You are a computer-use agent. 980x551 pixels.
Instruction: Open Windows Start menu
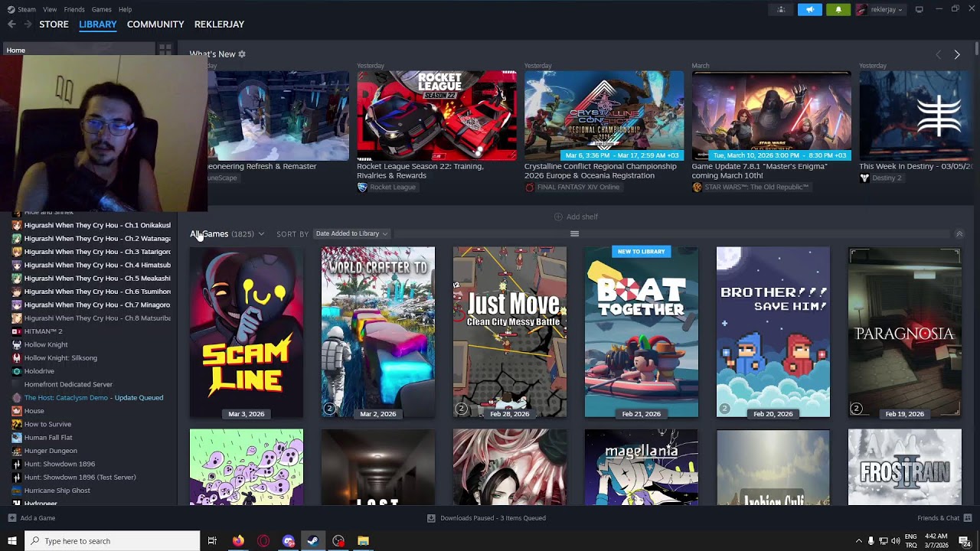coord(11,541)
